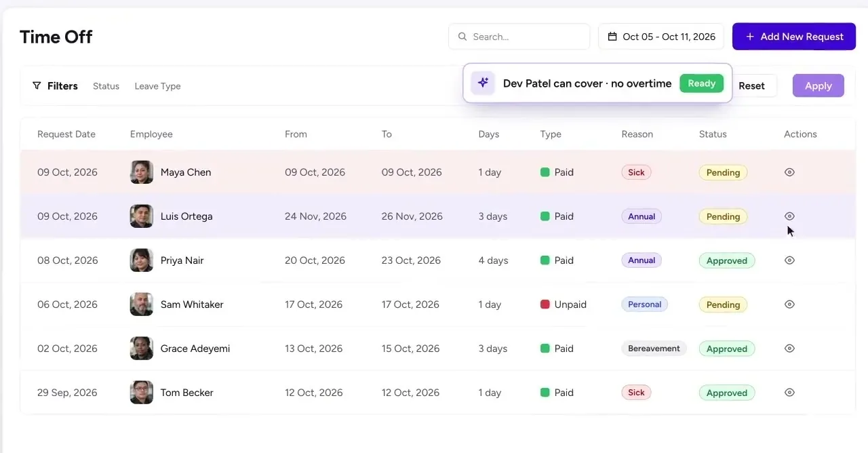Click the To column header
868x453 pixels.
click(387, 134)
